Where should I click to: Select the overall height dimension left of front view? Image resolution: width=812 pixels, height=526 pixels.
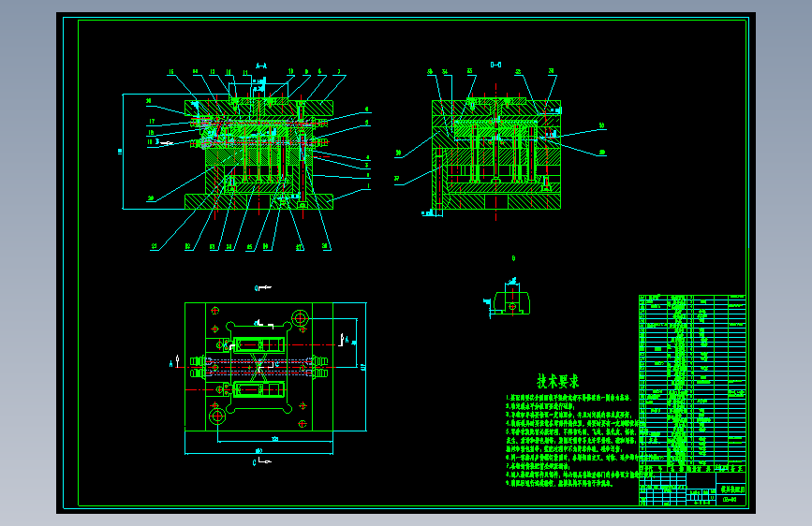point(120,152)
